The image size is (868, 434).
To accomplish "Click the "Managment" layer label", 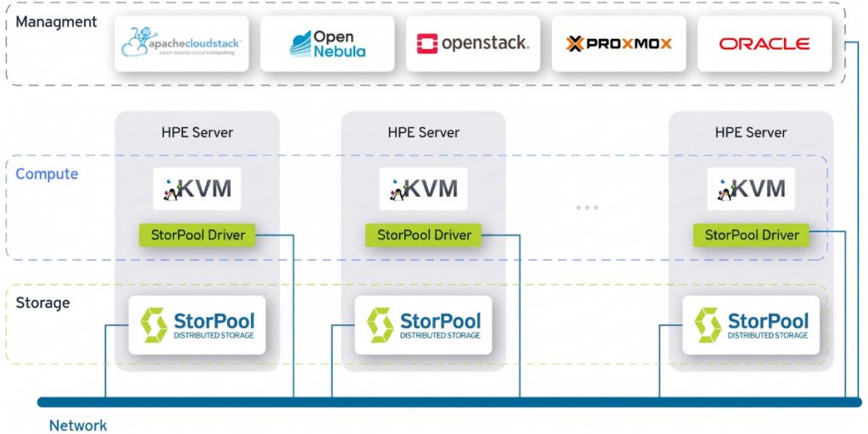I will click(x=56, y=22).
